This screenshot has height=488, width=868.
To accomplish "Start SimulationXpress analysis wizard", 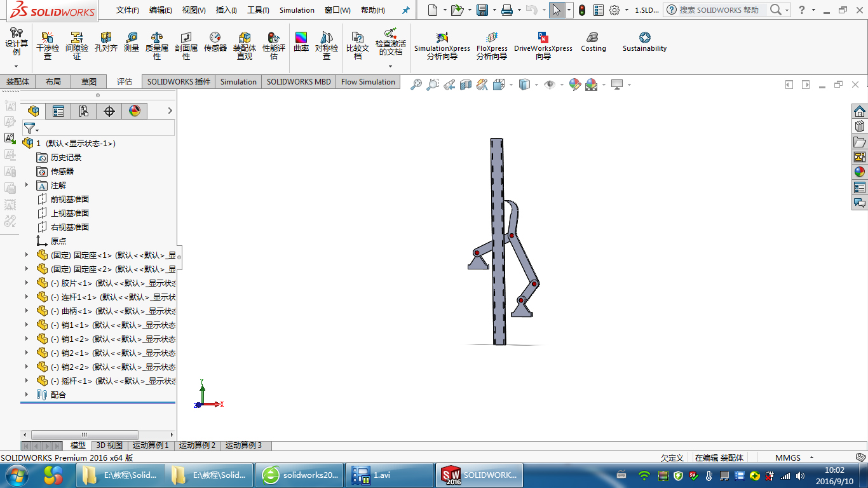I will [442, 46].
